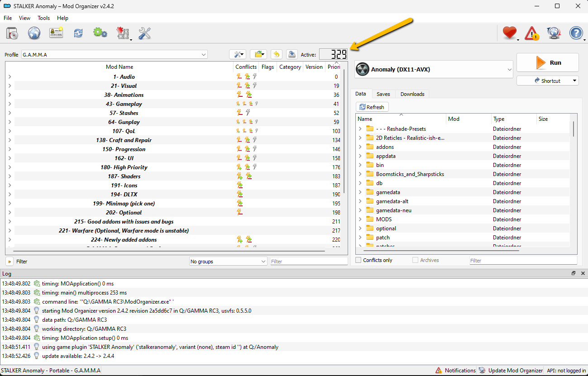The image size is (588, 376).
Task: Click the data tab Filter text field
Action: pyautogui.click(x=523, y=261)
